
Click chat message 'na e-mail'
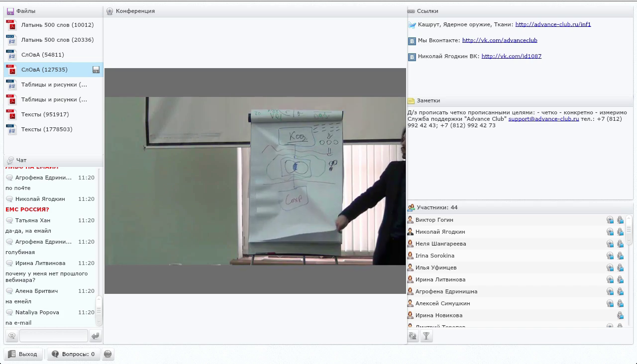[18, 323]
